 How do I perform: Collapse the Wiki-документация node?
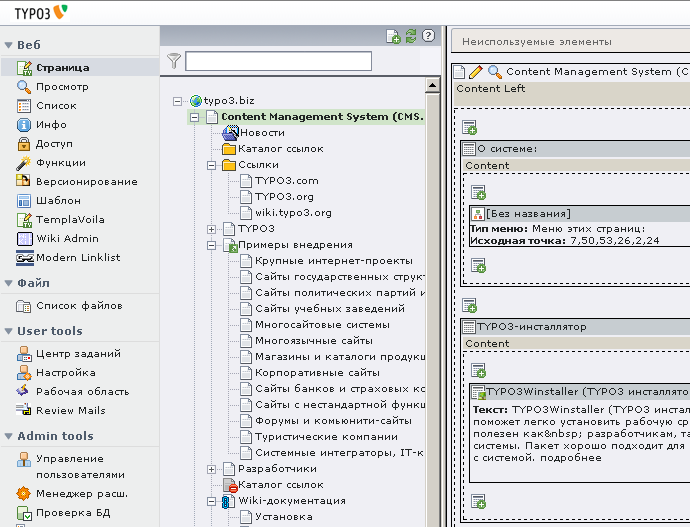pyautogui.click(x=211, y=501)
